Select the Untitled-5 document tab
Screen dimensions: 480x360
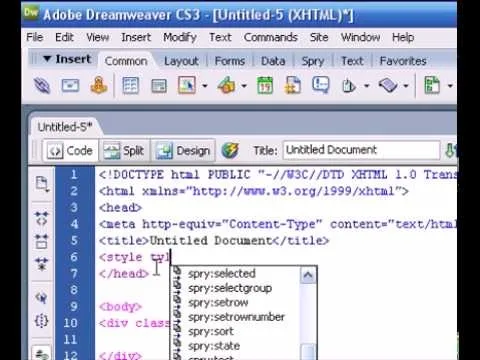point(65,127)
